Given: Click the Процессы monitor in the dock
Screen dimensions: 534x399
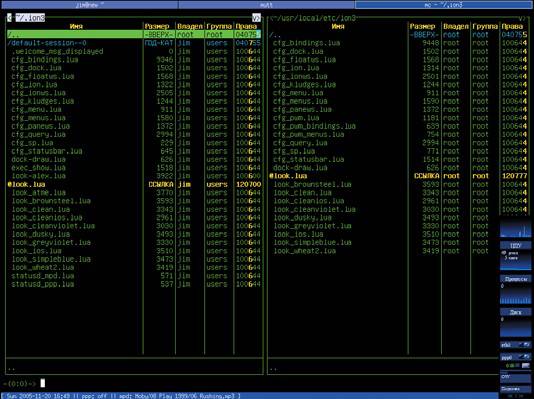Looking at the screenshot, I should [515, 289].
